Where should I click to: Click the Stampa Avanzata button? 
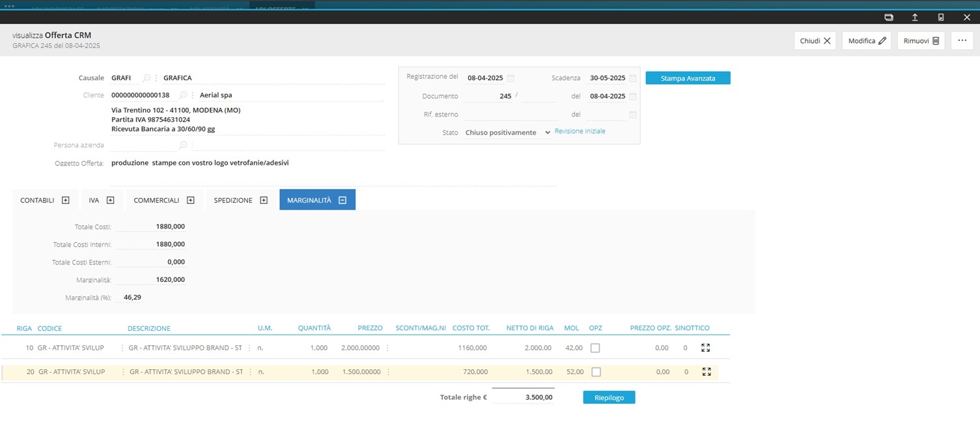[x=688, y=78]
